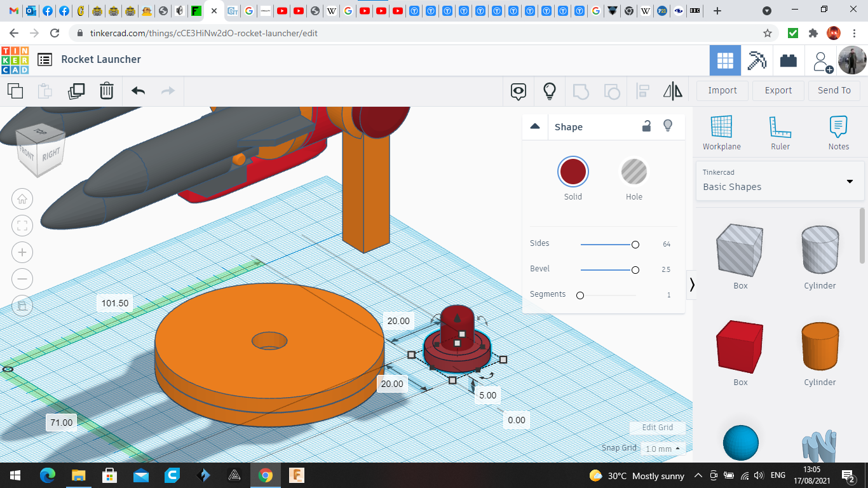Click the Bevel slider handle
868x488 pixels.
coord(635,270)
